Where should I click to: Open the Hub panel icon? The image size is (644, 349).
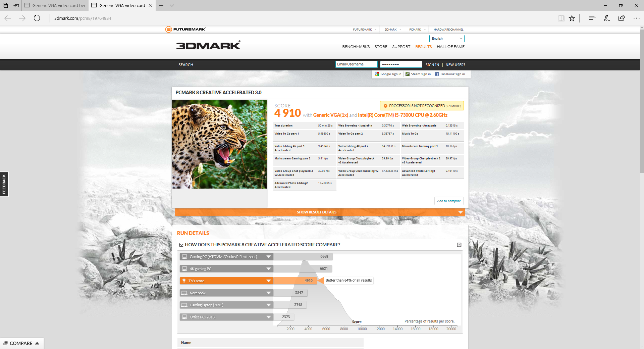coord(592,18)
